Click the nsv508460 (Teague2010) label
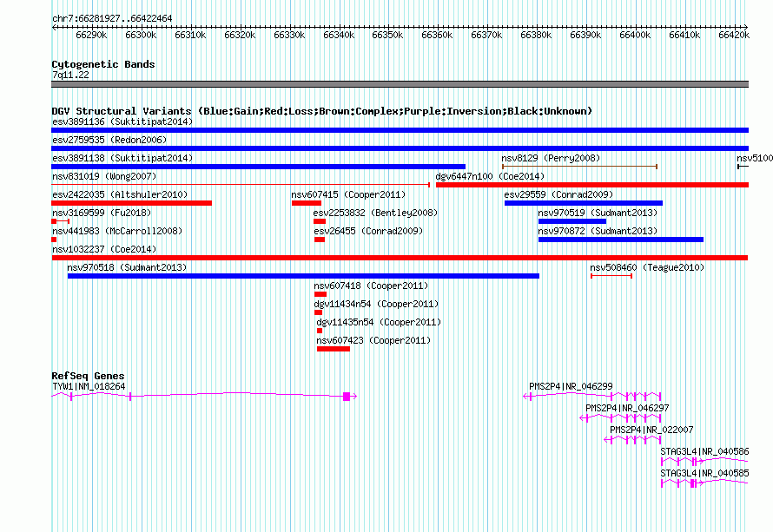Image resolution: width=773 pixels, height=532 pixels. click(x=647, y=267)
